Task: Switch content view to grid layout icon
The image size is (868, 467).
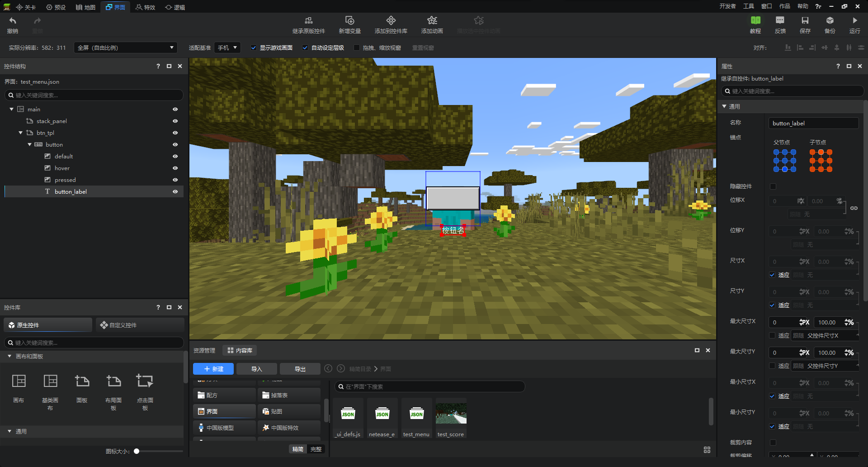Action: point(707,450)
